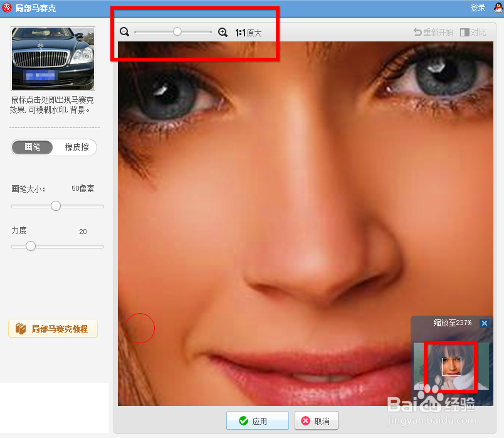
Task: Click the navigator preview thumbnail
Action: (x=451, y=366)
